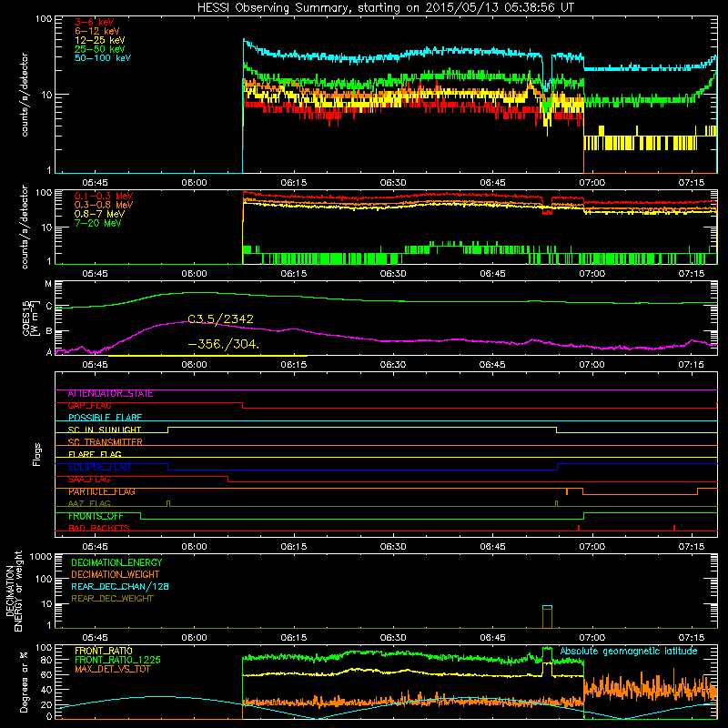
Task: Click the dim olive flag label above FRONTS_OFF
Action: 89,504
